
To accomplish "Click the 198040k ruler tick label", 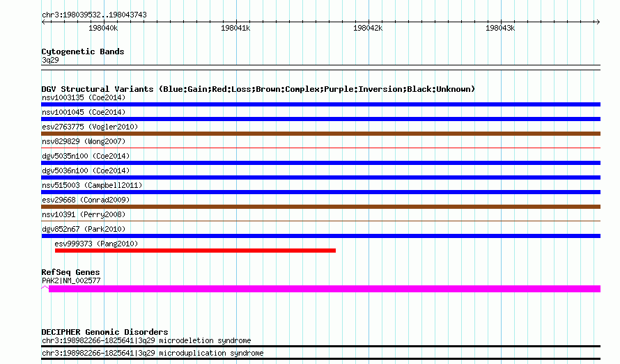I will pyautogui.click(x=103, y=28).
